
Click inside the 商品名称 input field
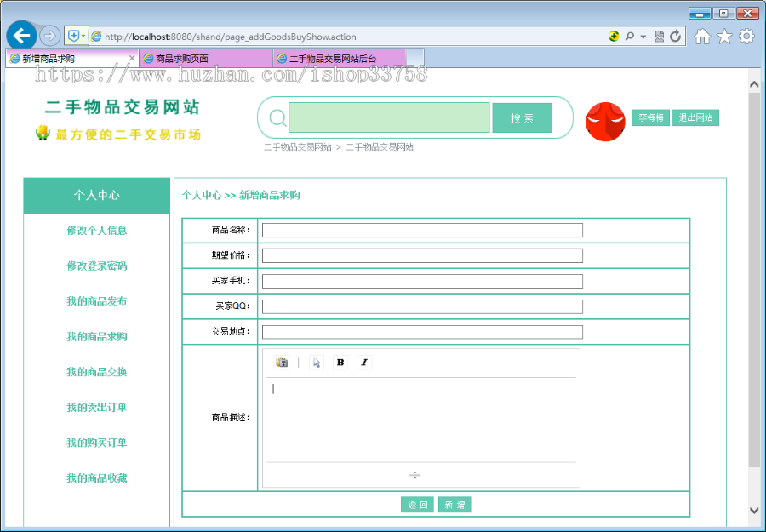[422, 230]
